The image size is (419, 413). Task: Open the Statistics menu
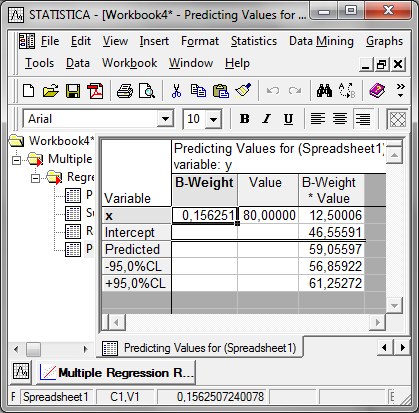tap(254, 41)
